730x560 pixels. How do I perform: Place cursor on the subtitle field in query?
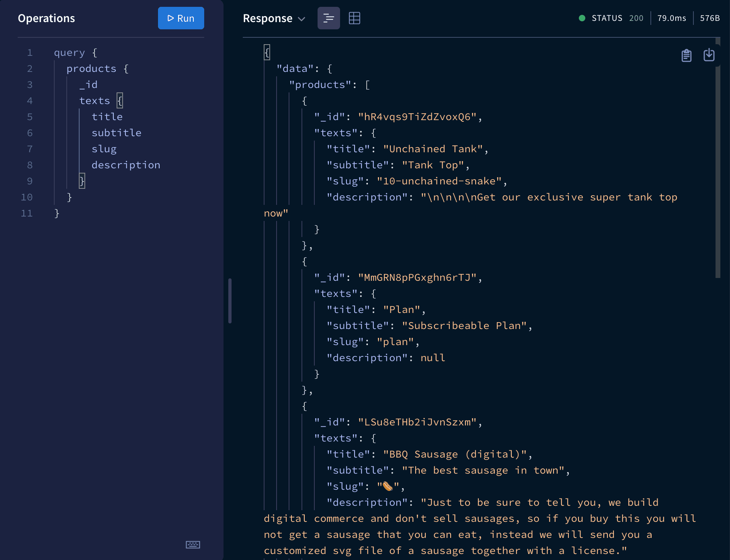pyautogui.click(x=116, y=133)
